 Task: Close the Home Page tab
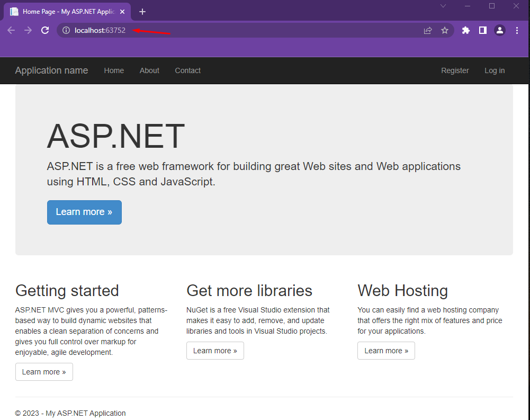[122, 12]
